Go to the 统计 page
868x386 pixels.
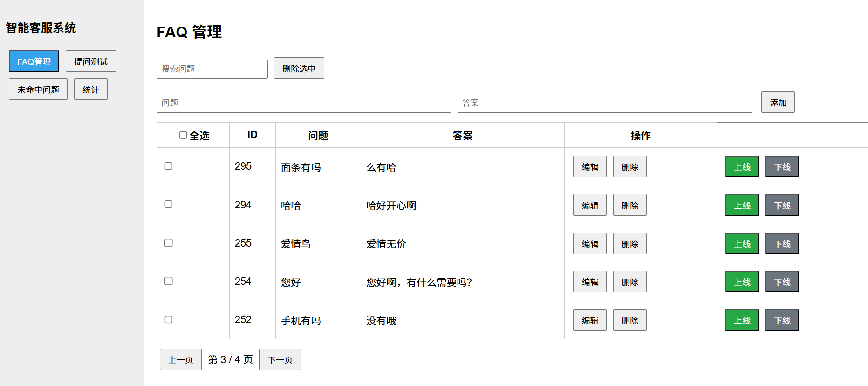pos(90,90)
